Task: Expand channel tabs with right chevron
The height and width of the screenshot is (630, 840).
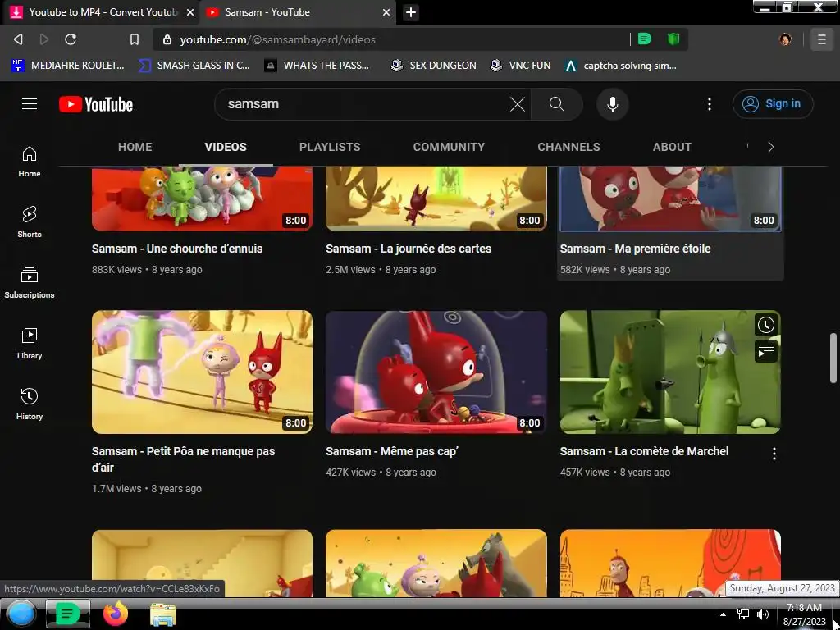Action: (x=770, y=147)
